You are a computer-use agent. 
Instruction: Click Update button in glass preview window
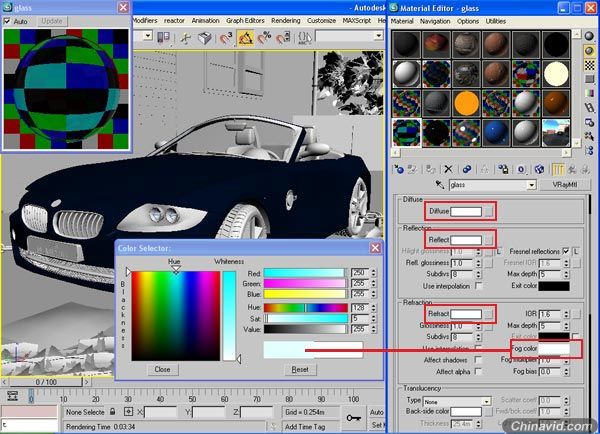point(52,21)
